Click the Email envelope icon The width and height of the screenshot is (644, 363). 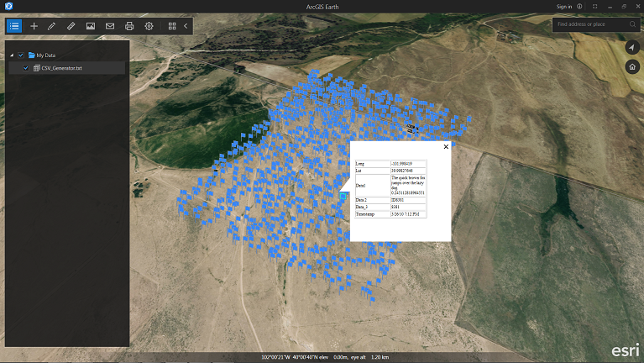tap(110, 26)
